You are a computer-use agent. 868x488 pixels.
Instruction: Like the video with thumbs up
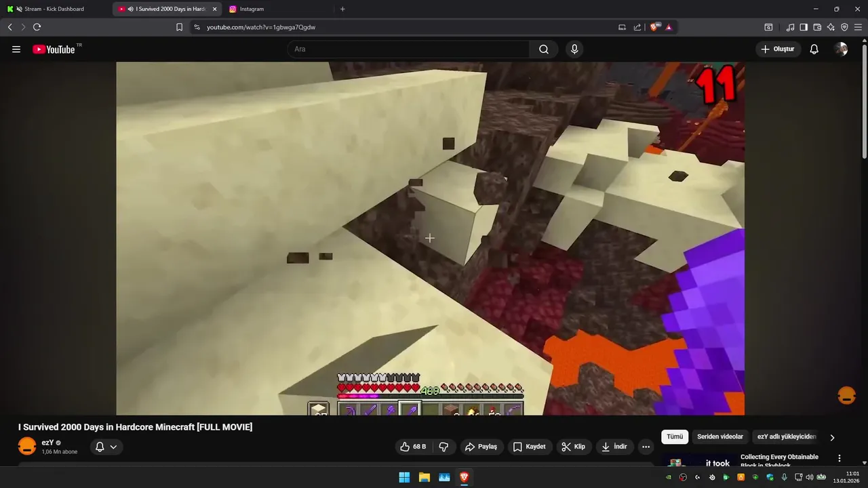coord(412,447)
